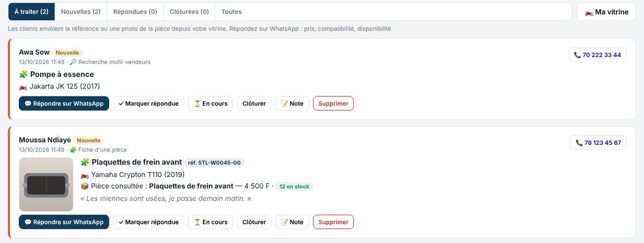Viewport: 644px width, 243px height.
Task: View the Toutes tab
Action: 231,12
